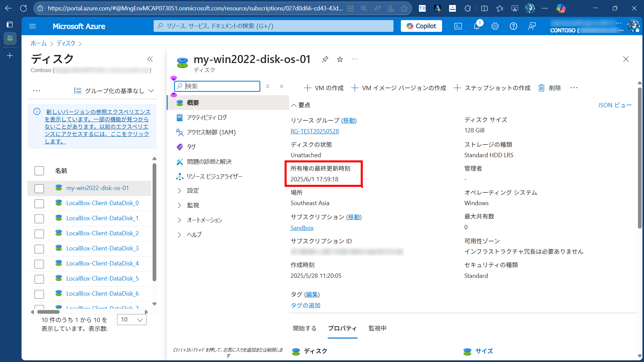Click the disk list horizontal scrollbar
Screen dimensions: 644x362
click(48, 312)
